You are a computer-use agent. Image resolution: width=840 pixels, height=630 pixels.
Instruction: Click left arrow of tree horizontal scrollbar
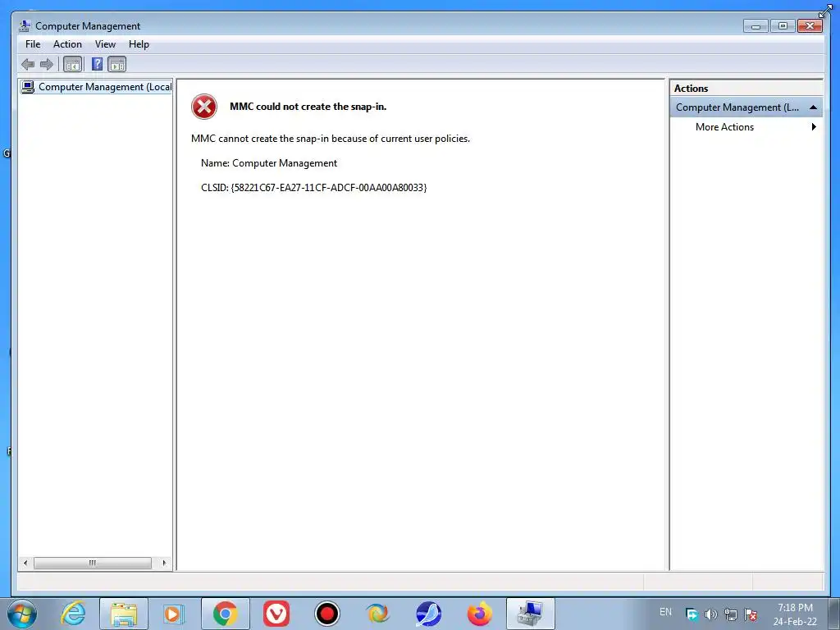pyautogui.click(x=25, y=563)
